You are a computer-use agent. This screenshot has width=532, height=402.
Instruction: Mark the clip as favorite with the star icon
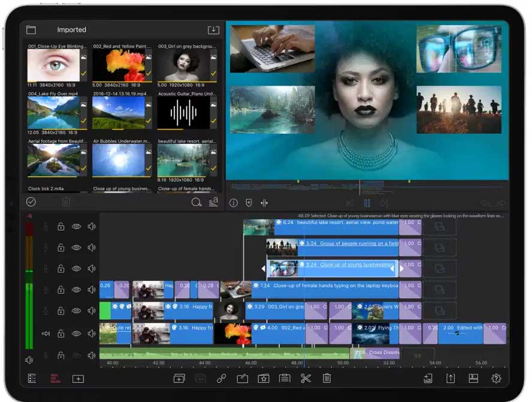pos(263,379)
